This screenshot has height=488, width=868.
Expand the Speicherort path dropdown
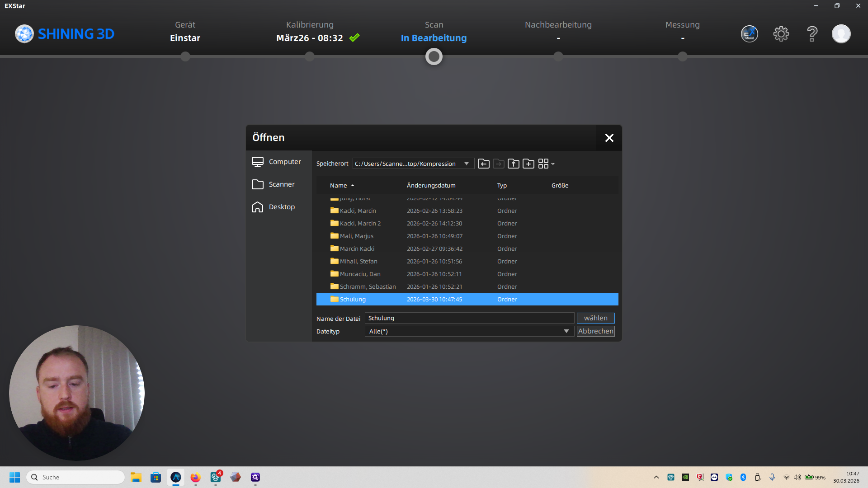point(466,164)
